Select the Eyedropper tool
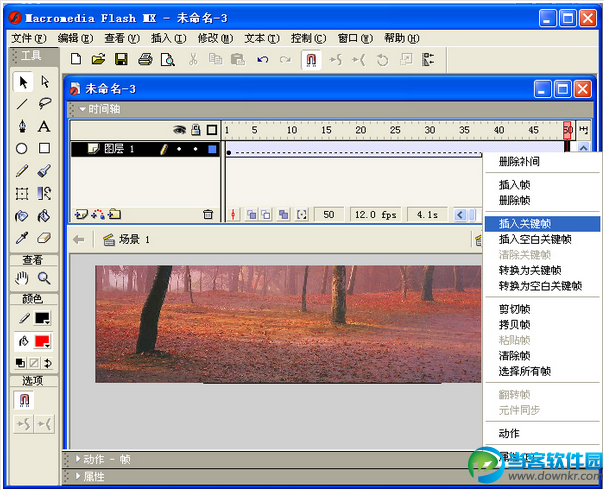The width and height of the screenshot is (604, 490). (x=22, y=238)
